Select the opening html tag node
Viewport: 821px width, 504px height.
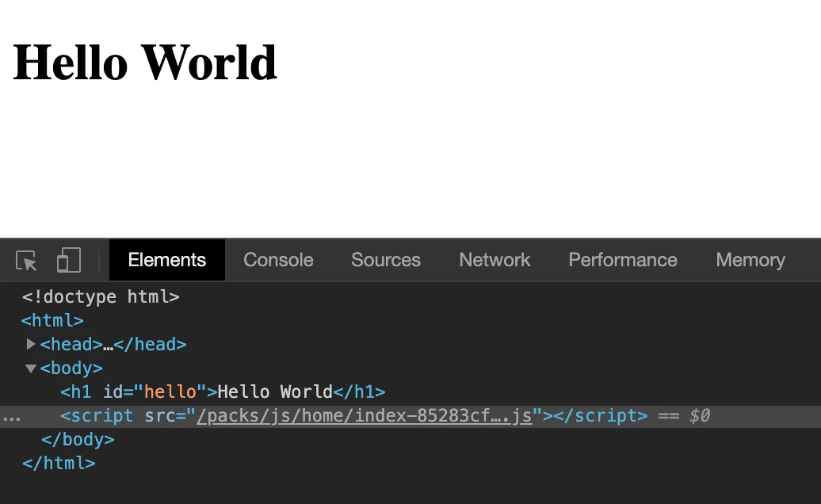tap(52, 320)
